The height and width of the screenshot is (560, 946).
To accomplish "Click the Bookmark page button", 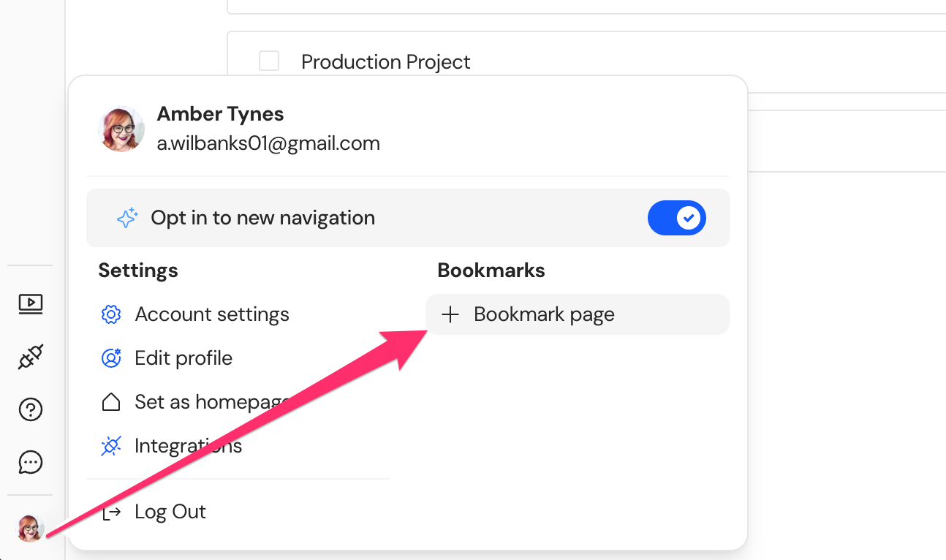I will 578,314.
